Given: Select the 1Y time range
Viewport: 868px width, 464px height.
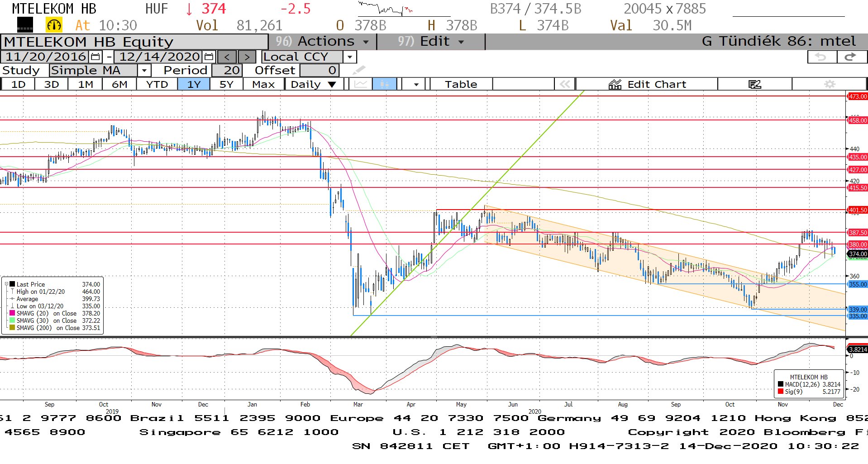Looking at the screenshot, I should pyautogui.click(x=194, y=84).
